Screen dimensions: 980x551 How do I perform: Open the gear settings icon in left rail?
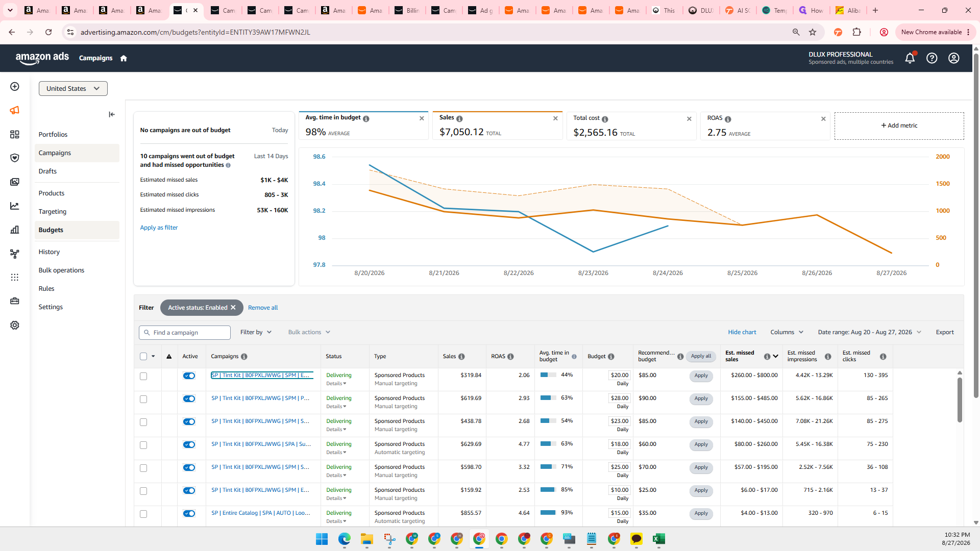tap(15, 325)
